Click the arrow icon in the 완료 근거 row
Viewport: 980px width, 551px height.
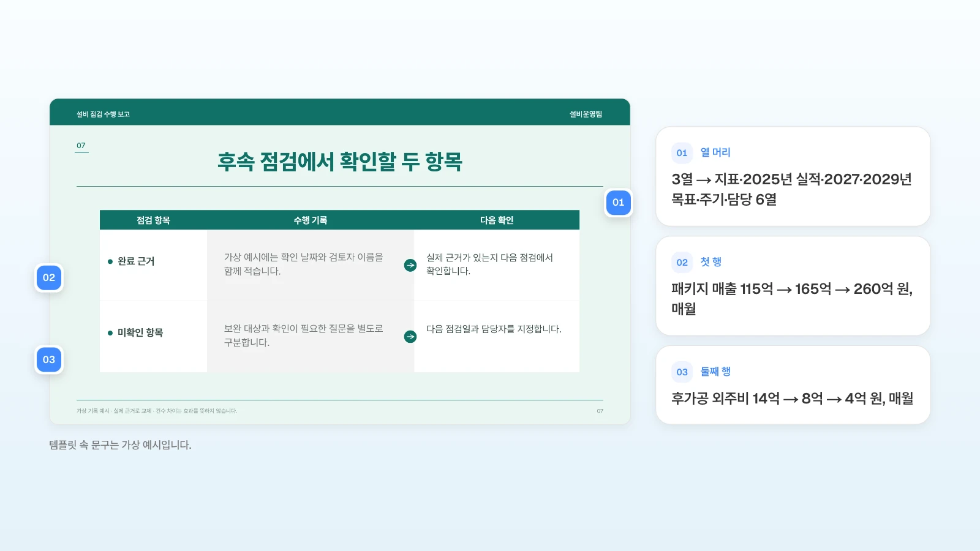point(410,265)
